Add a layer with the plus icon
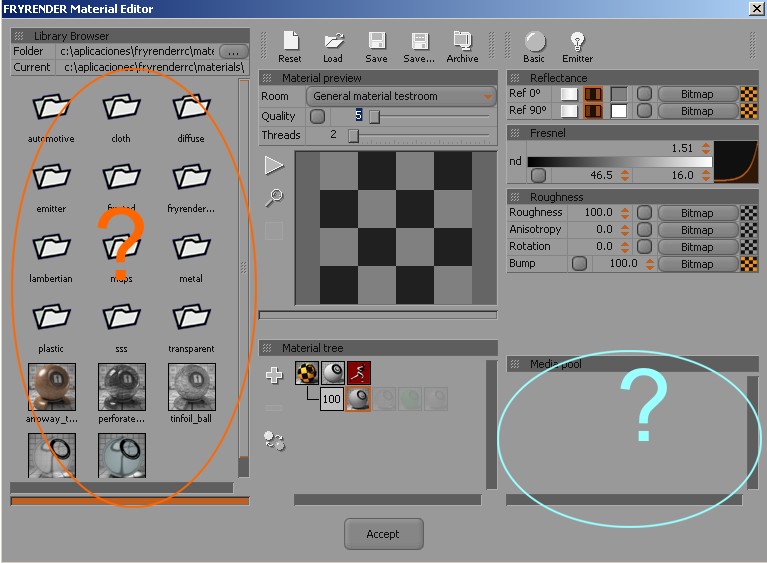 tap(274, 375)
